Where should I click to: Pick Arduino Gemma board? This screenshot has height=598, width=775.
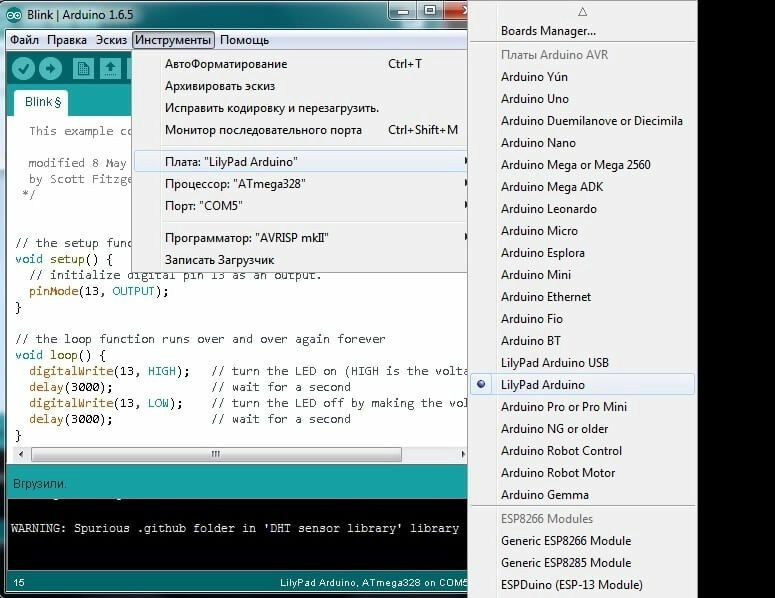(583, 495)
